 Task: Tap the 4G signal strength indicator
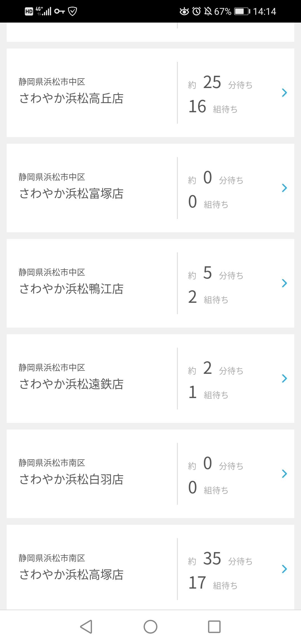tap(44, 11)
